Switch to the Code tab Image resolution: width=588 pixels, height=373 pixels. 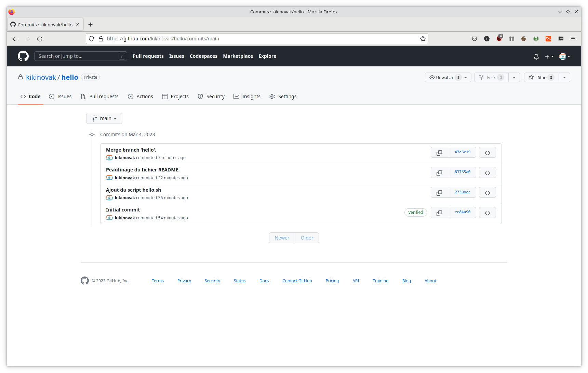pyautogui.click(x=30, y=97)
